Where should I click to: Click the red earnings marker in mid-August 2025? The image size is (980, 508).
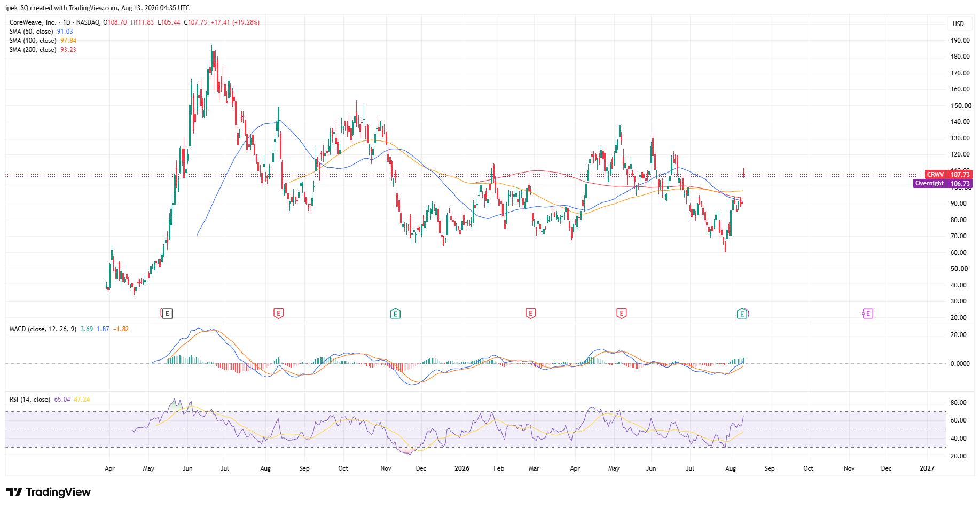pyautogui.click(x=278, y=314)
